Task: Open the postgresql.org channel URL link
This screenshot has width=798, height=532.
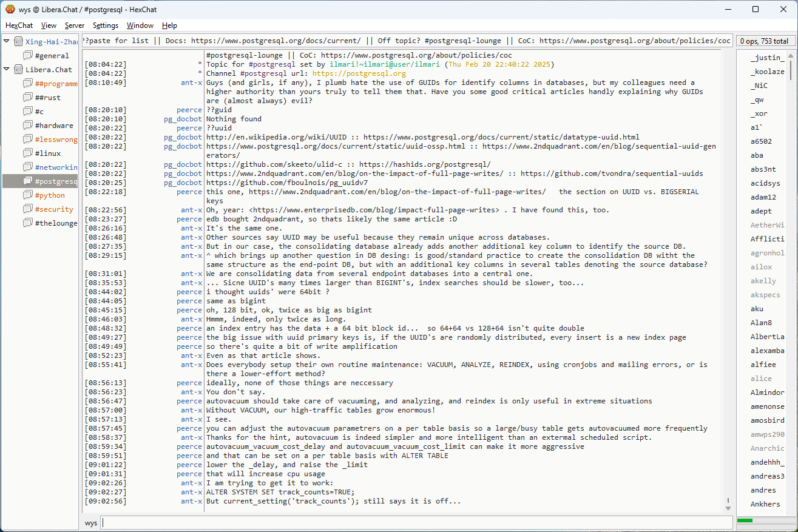Action: 359,73
